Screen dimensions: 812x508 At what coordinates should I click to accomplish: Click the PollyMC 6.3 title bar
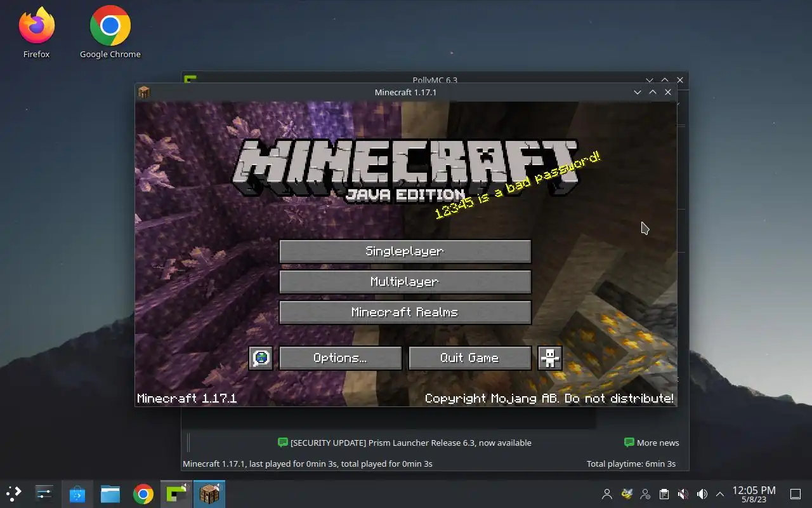tap(435, 80)
